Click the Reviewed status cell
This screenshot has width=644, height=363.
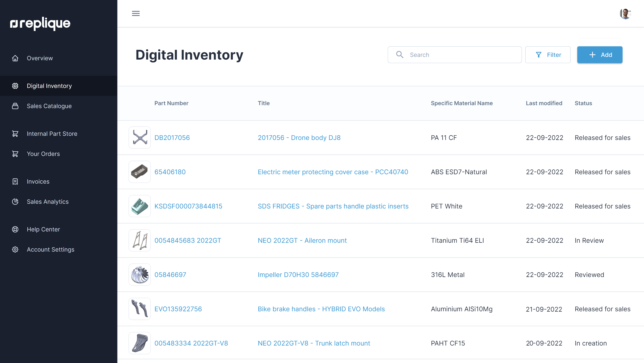coord(589,275)
